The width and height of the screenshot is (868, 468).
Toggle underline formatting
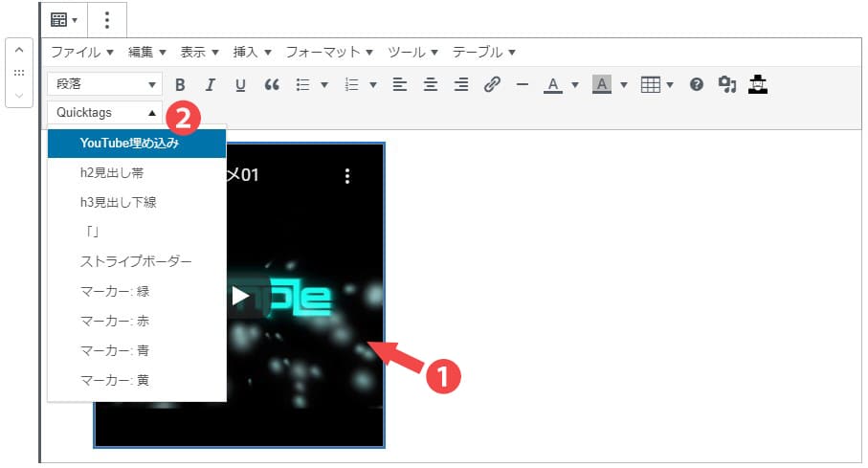[240, 84]
